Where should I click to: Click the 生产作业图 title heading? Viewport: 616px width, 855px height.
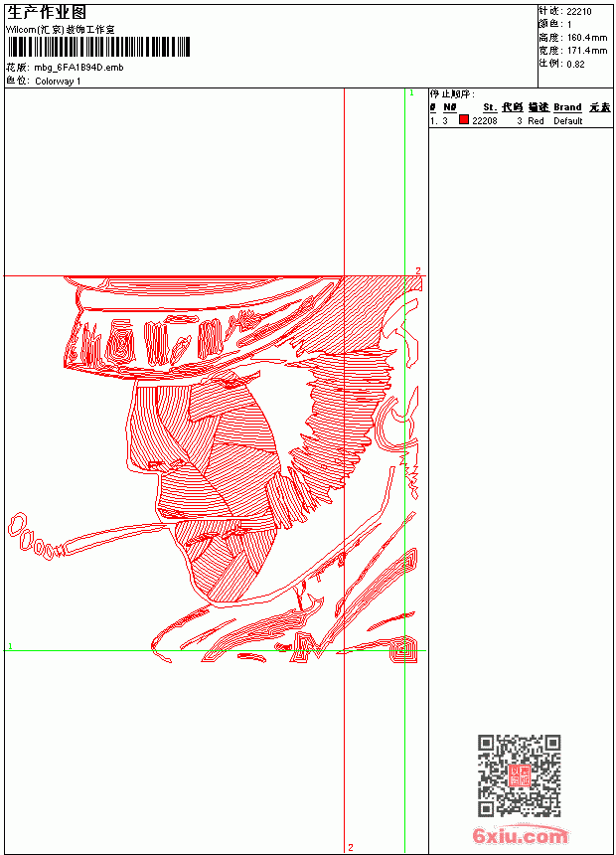[47, 13]
